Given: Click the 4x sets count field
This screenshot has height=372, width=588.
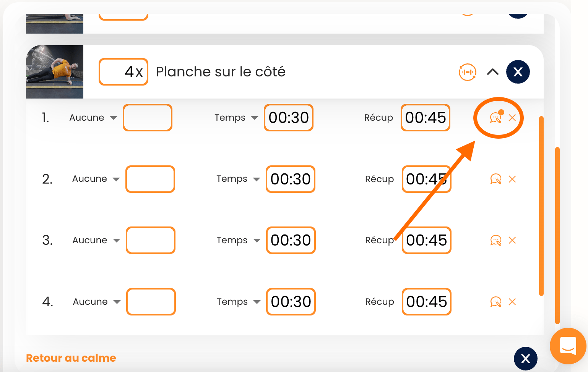Looking at the screenshot, I should (x=123, y=72).
